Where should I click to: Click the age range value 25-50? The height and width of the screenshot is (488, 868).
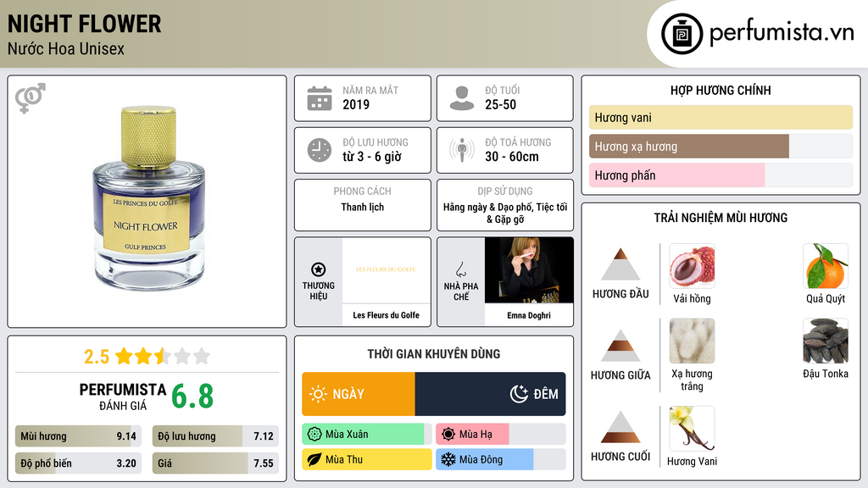coord(500,104)
